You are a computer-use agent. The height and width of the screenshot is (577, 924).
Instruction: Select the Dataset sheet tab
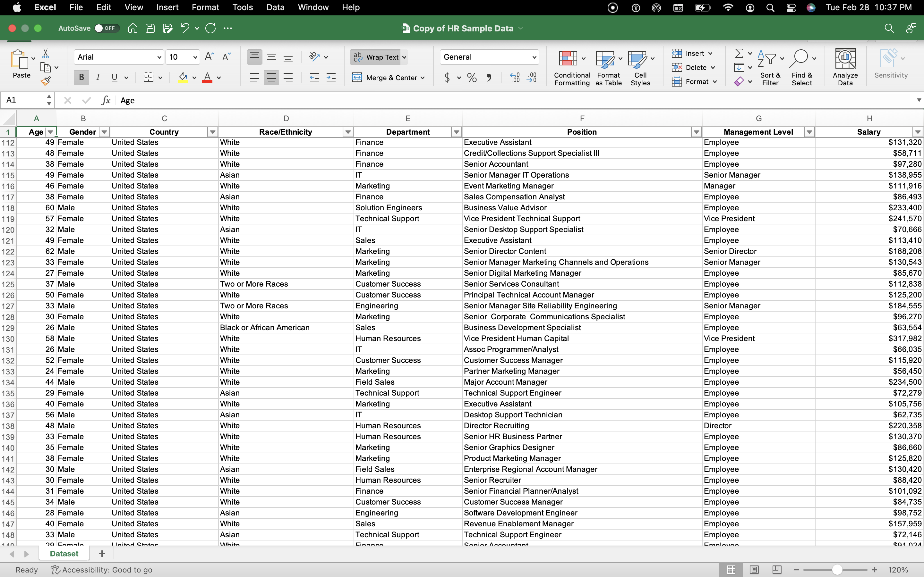[64, 553]
